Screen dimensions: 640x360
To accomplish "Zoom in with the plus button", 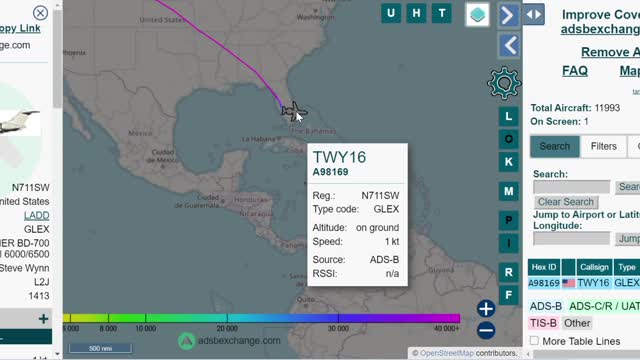I will point(486,309).
